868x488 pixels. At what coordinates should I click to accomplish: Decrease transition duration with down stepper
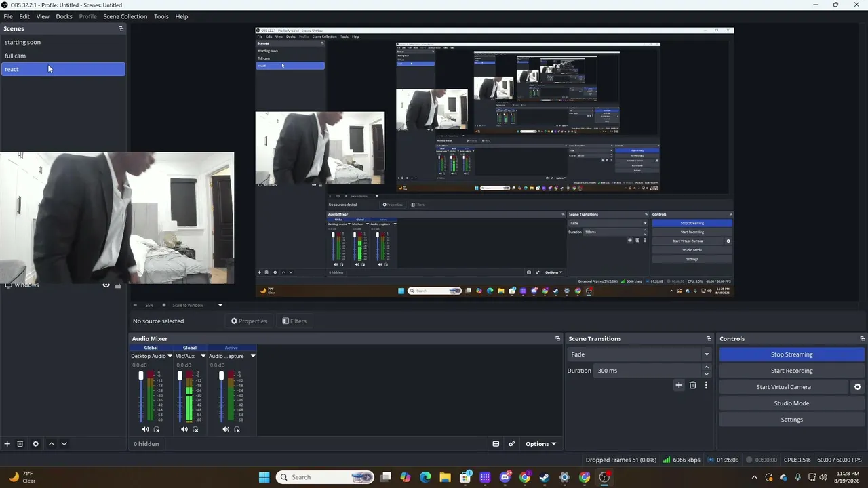(x=707, y=374)
